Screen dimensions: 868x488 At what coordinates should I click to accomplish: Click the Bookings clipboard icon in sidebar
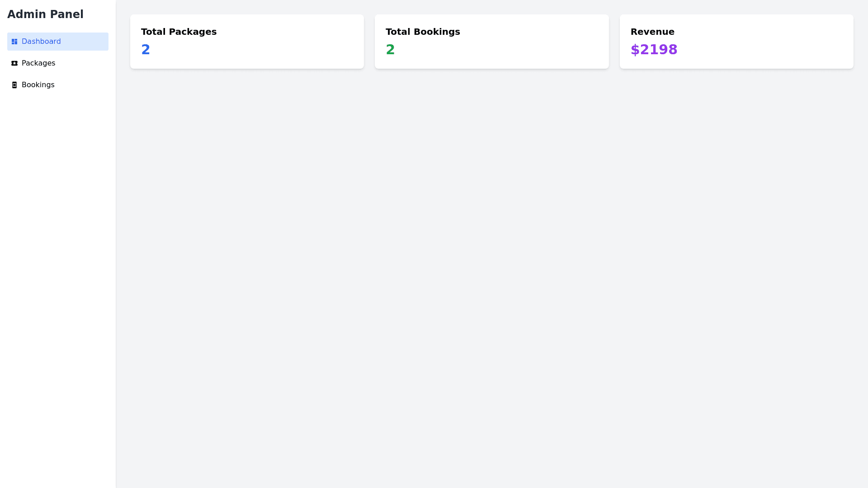tap(14, 85)
